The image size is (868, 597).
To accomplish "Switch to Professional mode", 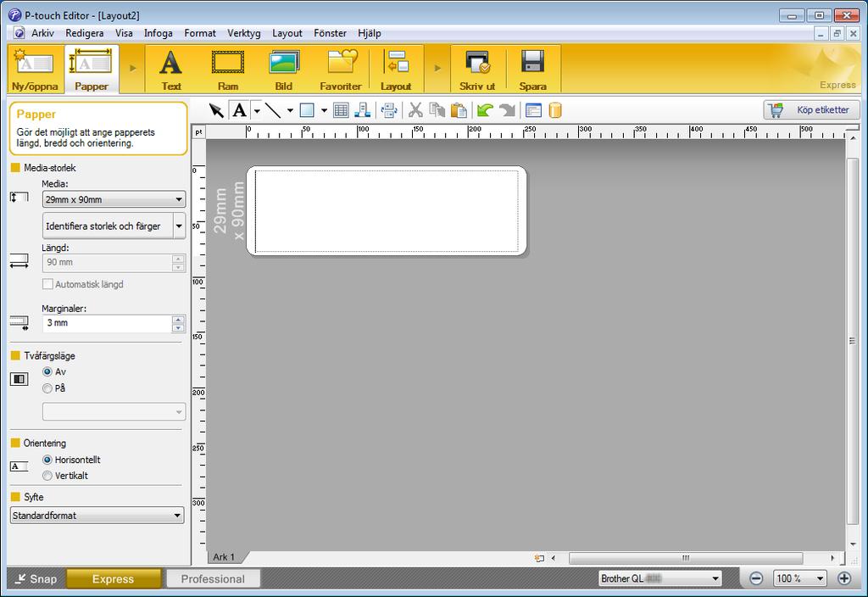I will [x=213, y=578].
